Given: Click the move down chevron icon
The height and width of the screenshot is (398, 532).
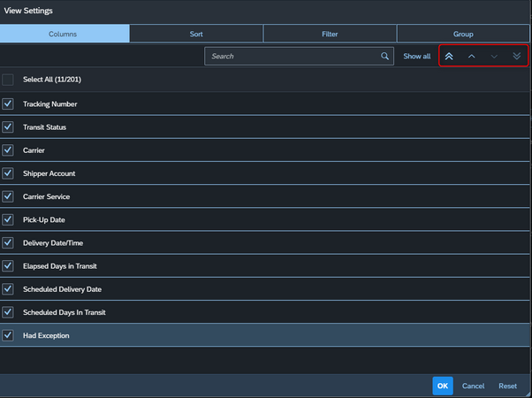Looking at the screenshot, I should point(494,57).
